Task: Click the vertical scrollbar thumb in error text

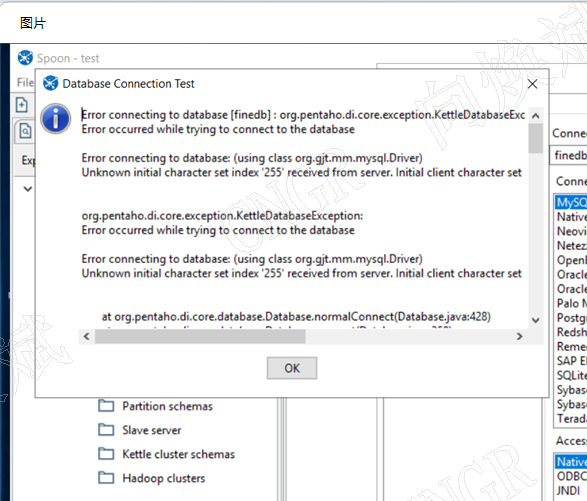Action: click(x=536, y=138)
